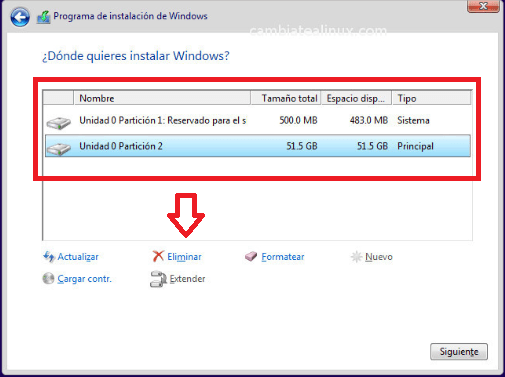Refresh the list with Actualizar link
The height and width of the screenshot is (377, 505).
78,257
